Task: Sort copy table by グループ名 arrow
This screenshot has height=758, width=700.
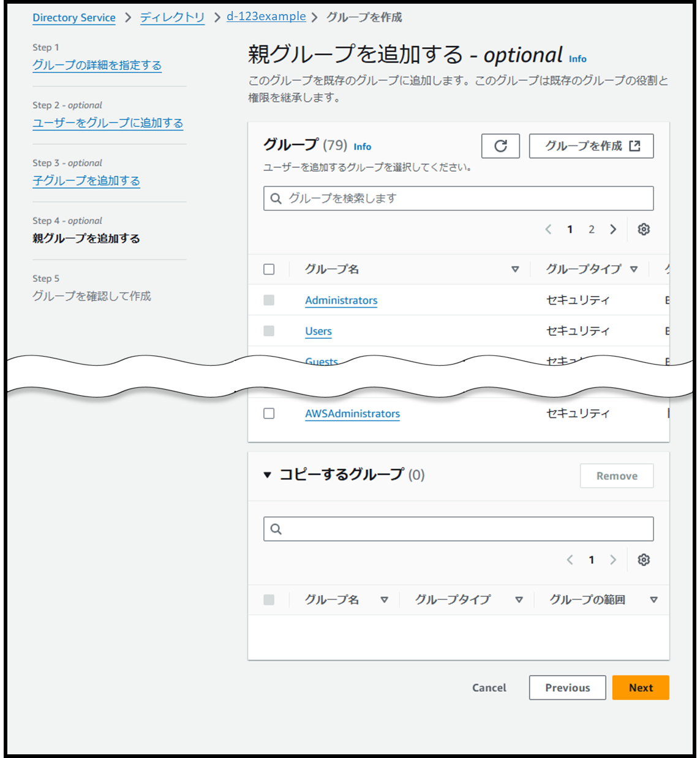Action: pos(384,600)
